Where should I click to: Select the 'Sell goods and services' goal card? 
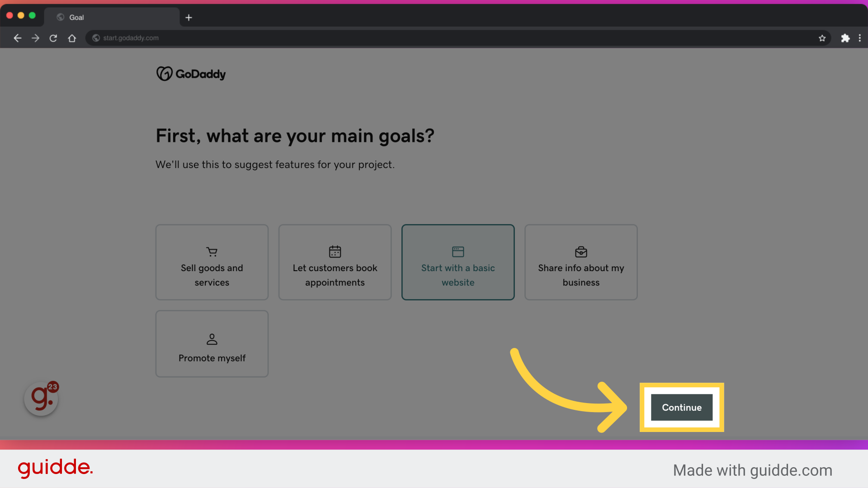[212, 262]
